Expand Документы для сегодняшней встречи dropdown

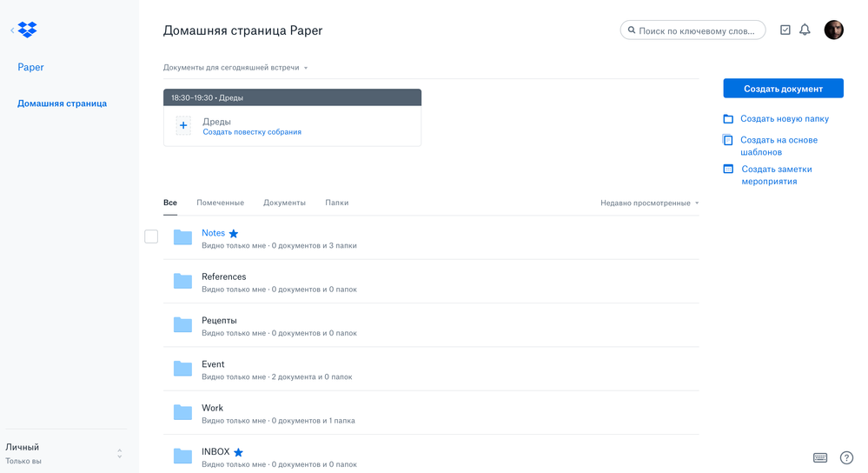click(235, 68)
